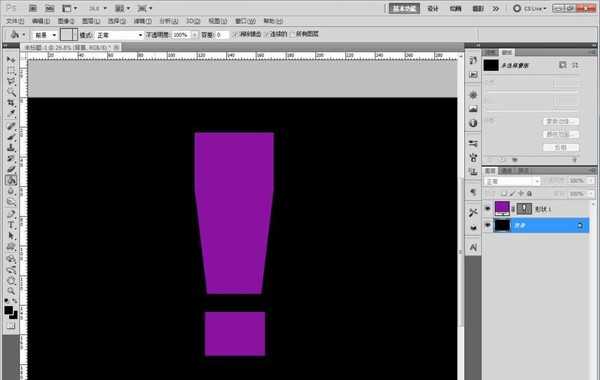The width and height of the screenshot is (600, 380).
Task: Select the 设计 workspace button
Action: [x=433, y=8]
